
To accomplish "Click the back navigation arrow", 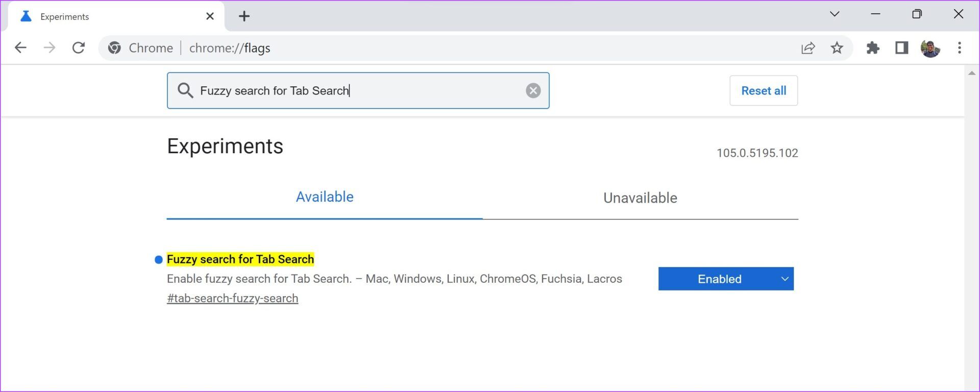I will click(20, 48).
